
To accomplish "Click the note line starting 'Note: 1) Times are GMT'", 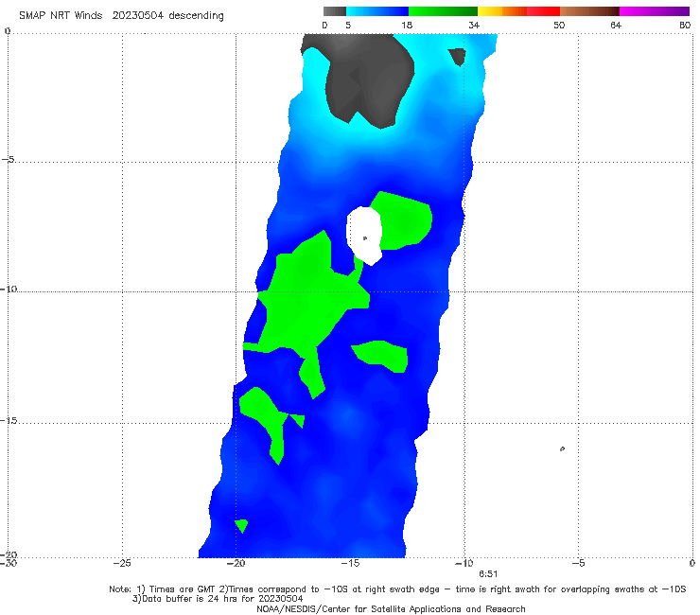I will coord(397,589).
